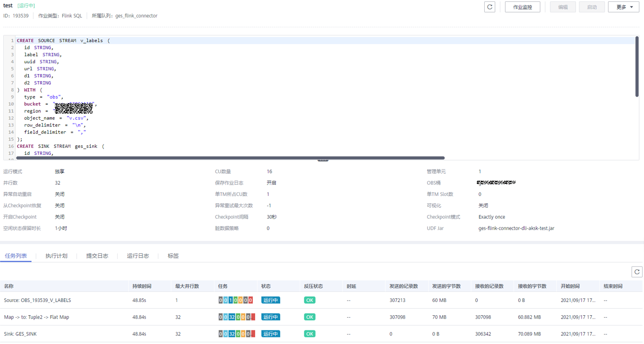
Task: Click the 开始时间 column header
Action: click(x=570, y=286)
